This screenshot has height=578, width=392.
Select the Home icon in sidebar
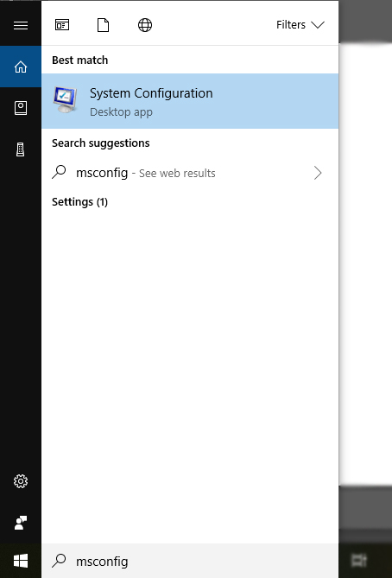21,67
